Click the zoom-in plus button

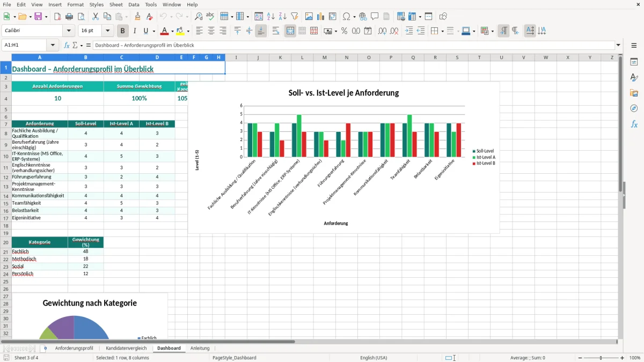(x=622, y=358)
